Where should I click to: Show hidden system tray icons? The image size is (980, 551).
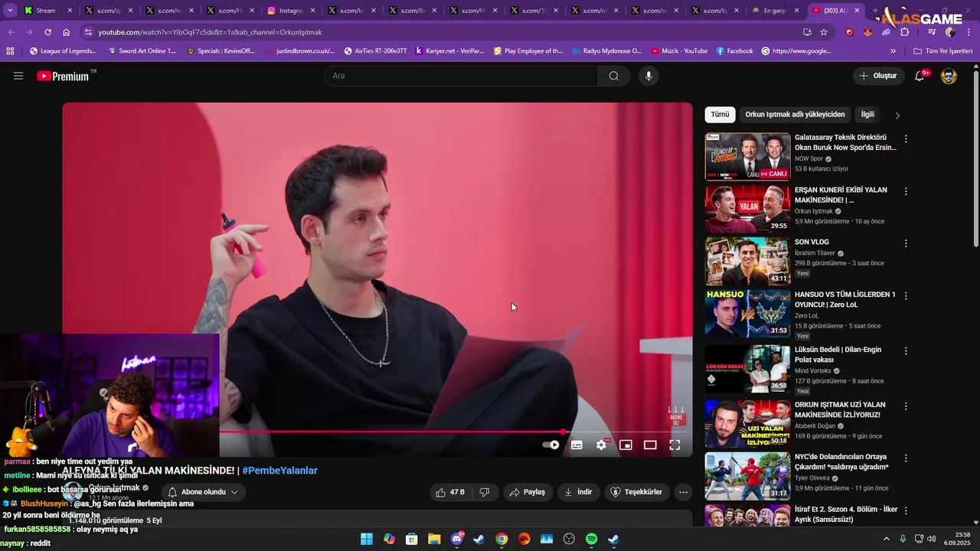click(887, 539)
